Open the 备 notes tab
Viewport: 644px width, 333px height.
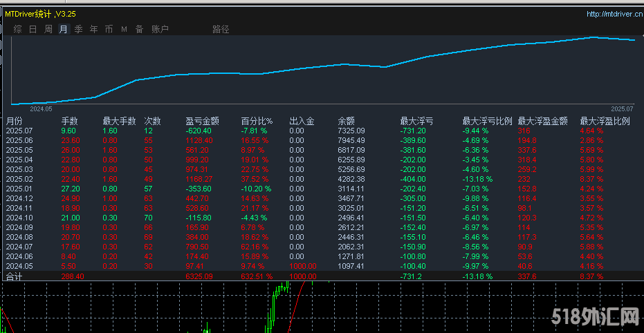(139, 29)
